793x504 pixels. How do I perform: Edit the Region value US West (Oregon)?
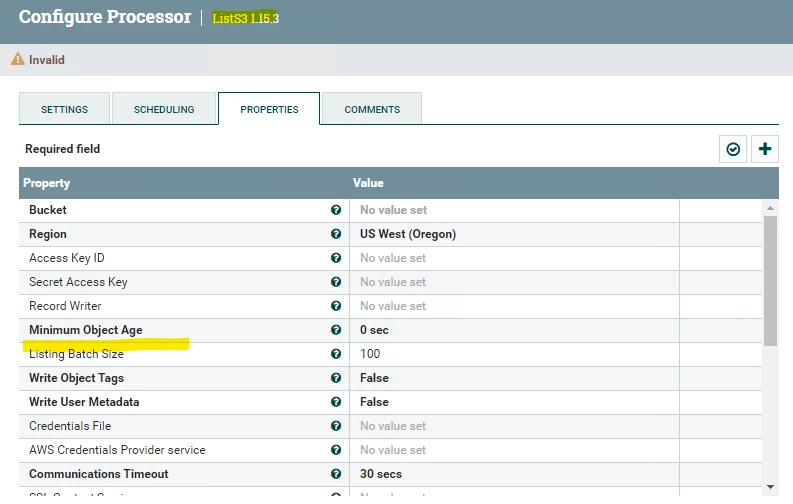click(514, 234)
